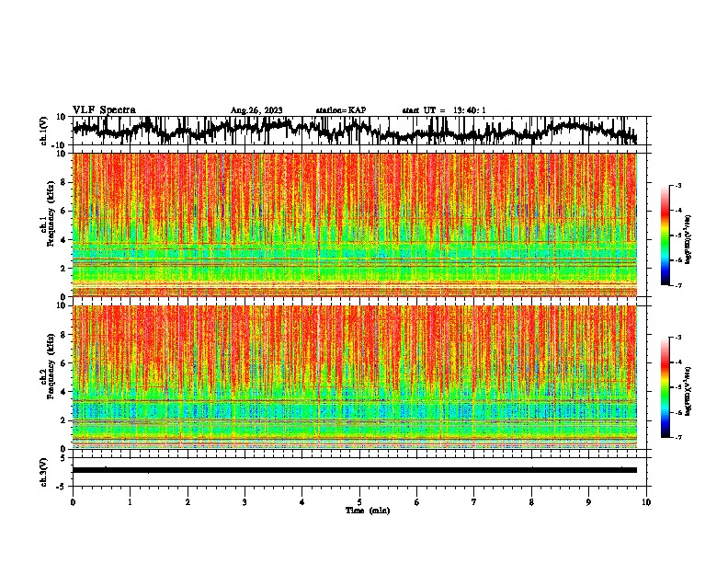The image size is (728, 563).
Task: Click the ch.1 waveform trace plot
Action: coord(355,131)
